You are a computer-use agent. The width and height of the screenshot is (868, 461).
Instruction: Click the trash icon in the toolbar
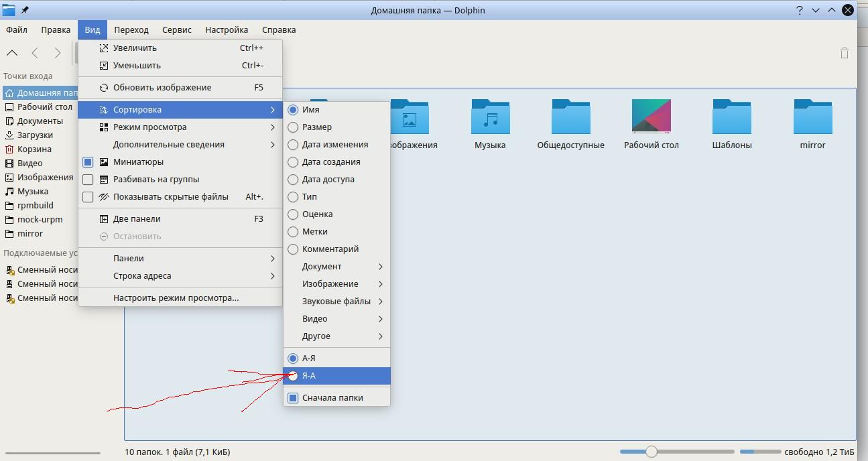(x=844, y=53)
